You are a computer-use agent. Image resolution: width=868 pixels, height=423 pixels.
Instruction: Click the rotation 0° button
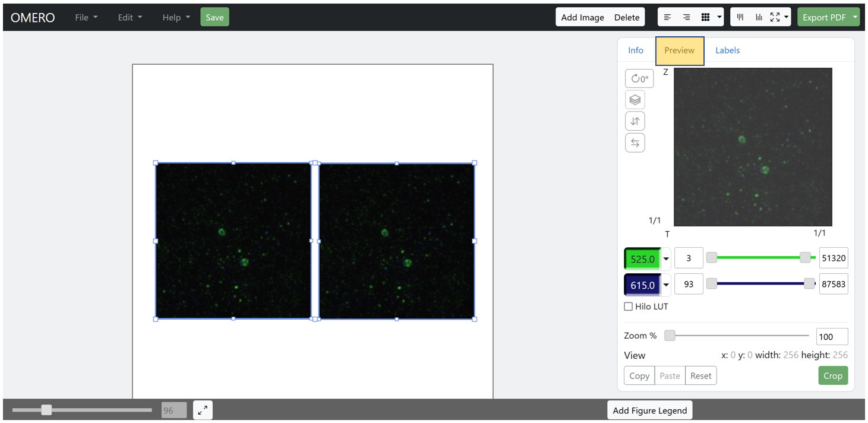[639, 78]
